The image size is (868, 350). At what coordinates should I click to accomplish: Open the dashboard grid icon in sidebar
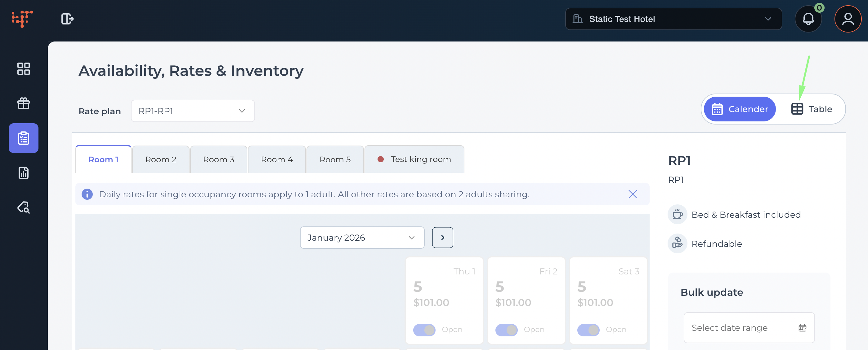pyautogui.click(x=23, y=69)
